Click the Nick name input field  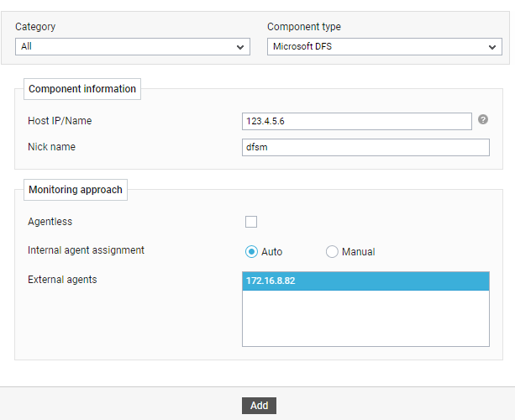(366, 148)
